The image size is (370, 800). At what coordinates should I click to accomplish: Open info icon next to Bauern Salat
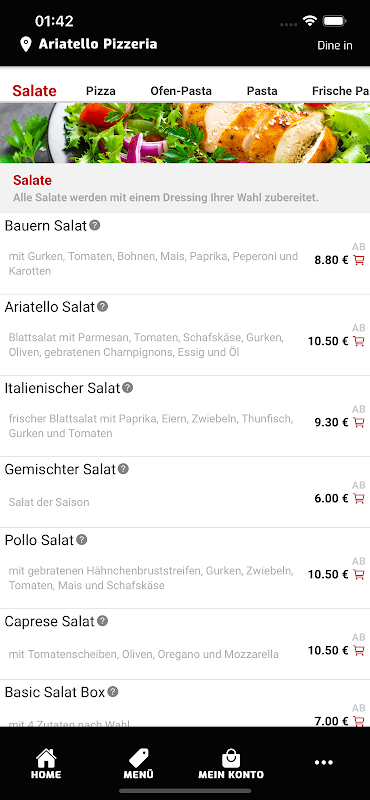point(94,225)
